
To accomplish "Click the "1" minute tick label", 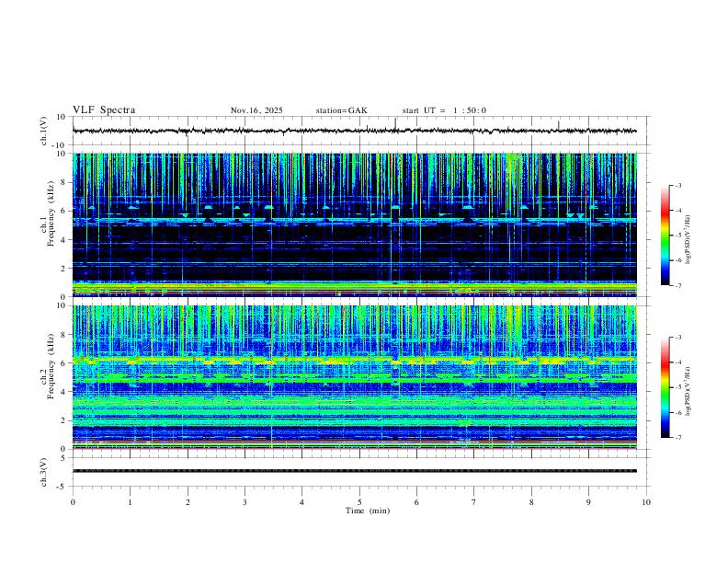I will (x=130, y=502).
